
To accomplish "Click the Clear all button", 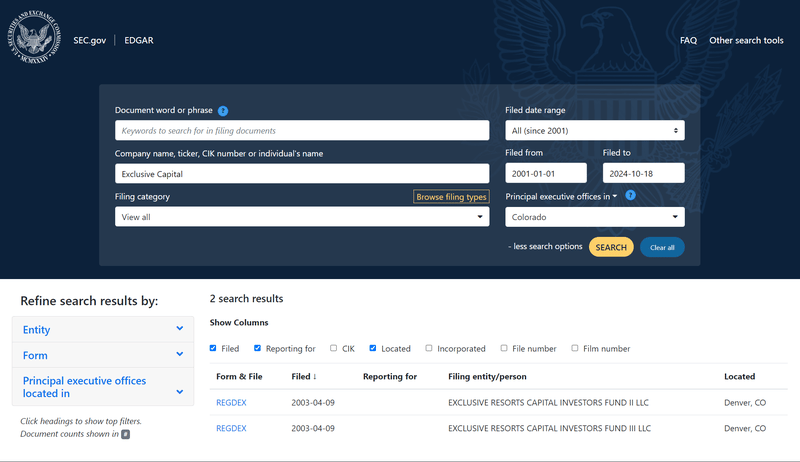I will (662, 247).
